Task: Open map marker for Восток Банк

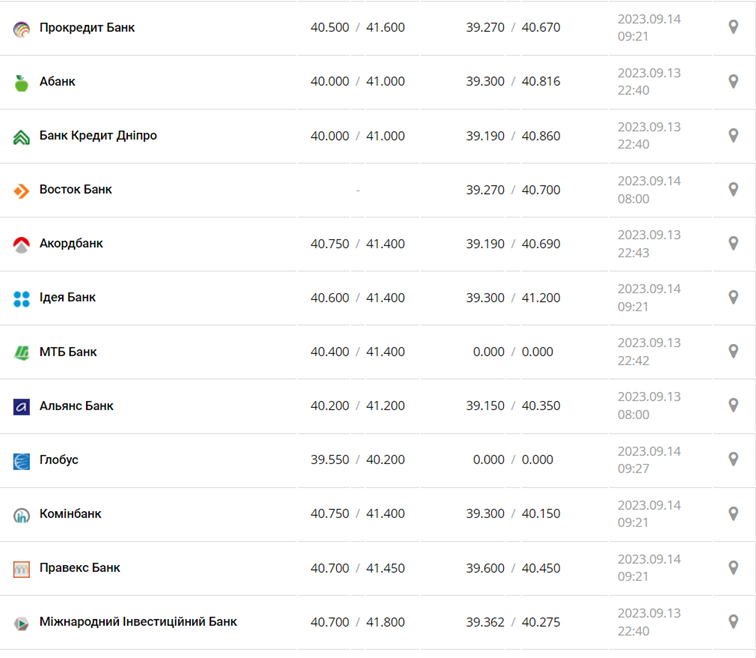Action: (x=733, y=189)
